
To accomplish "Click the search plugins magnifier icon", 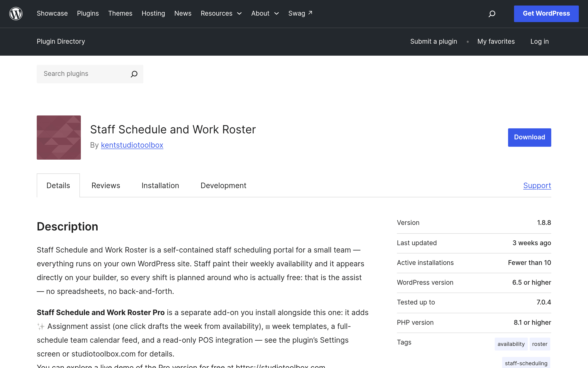I will point(134,74).
